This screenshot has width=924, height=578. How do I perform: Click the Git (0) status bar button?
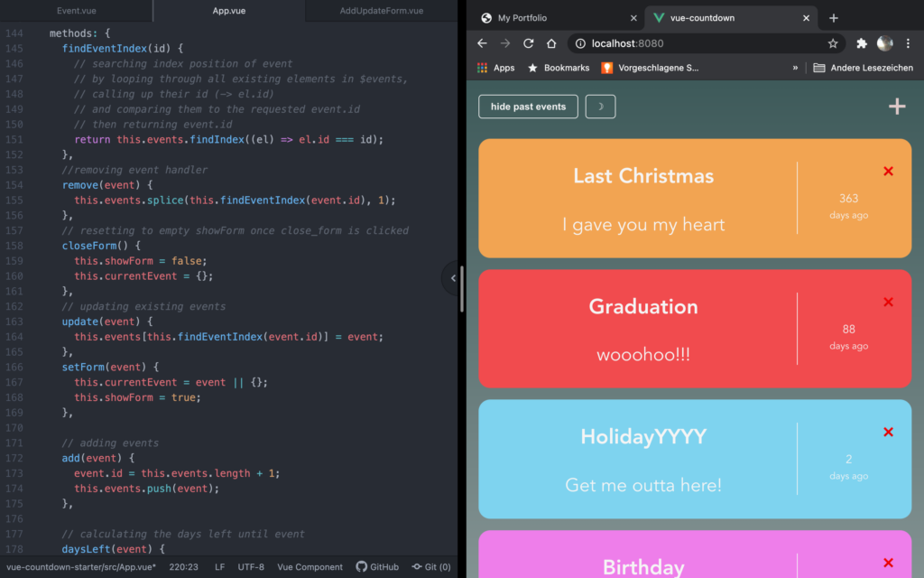click(x=430, y=567)
